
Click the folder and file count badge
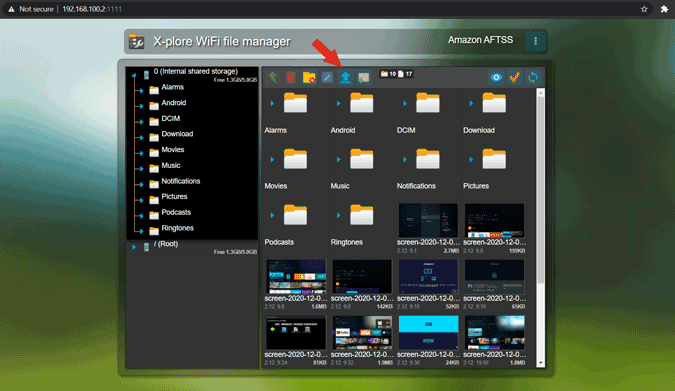click(x=396, y=74)
